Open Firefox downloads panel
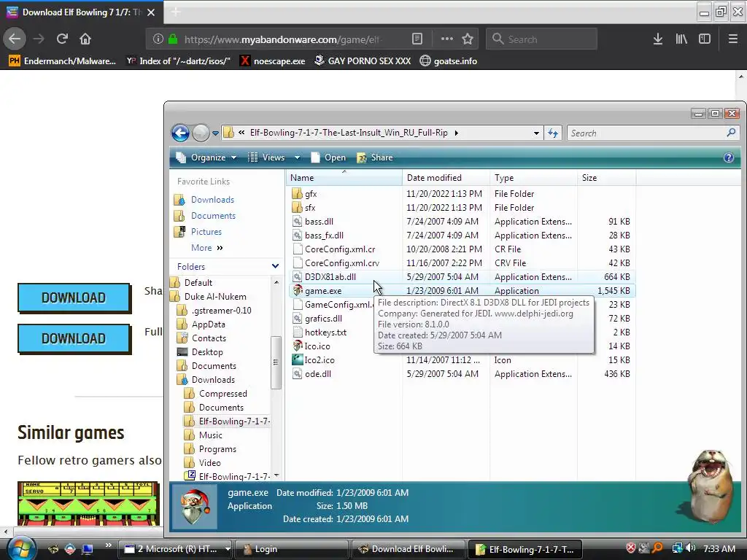The image size is (747, 560). [x=658, y=39]
